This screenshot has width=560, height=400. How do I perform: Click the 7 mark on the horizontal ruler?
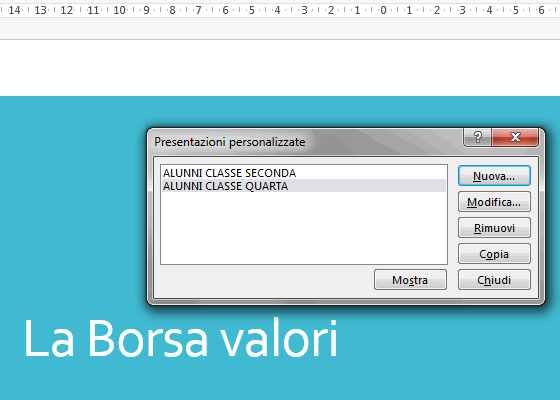pyautogui.click(x=199, y=10)
